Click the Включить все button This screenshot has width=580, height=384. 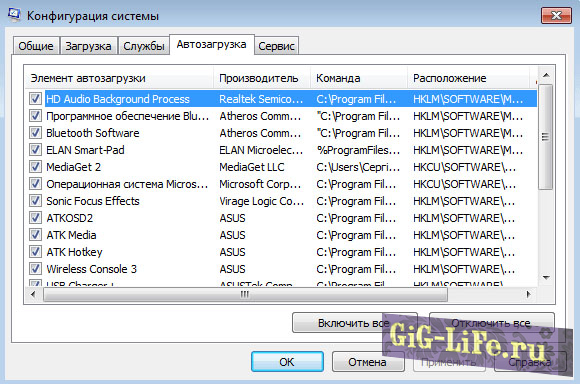(x=354, y=323)
